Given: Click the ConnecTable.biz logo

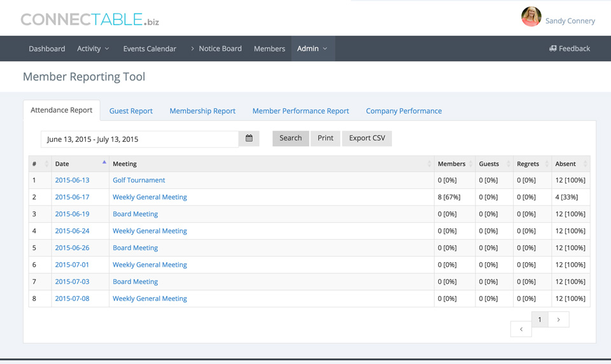Looking at the screenshot, I should [90, 20].
